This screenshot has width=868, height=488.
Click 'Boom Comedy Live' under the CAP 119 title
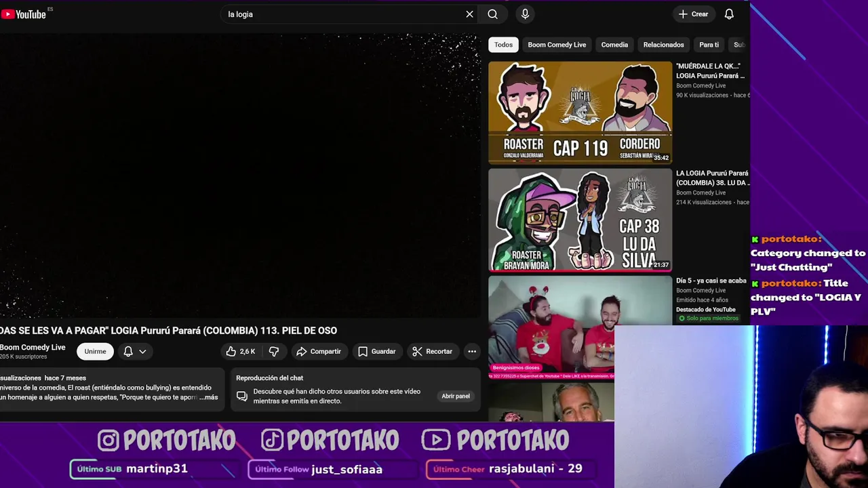point(701,85)
